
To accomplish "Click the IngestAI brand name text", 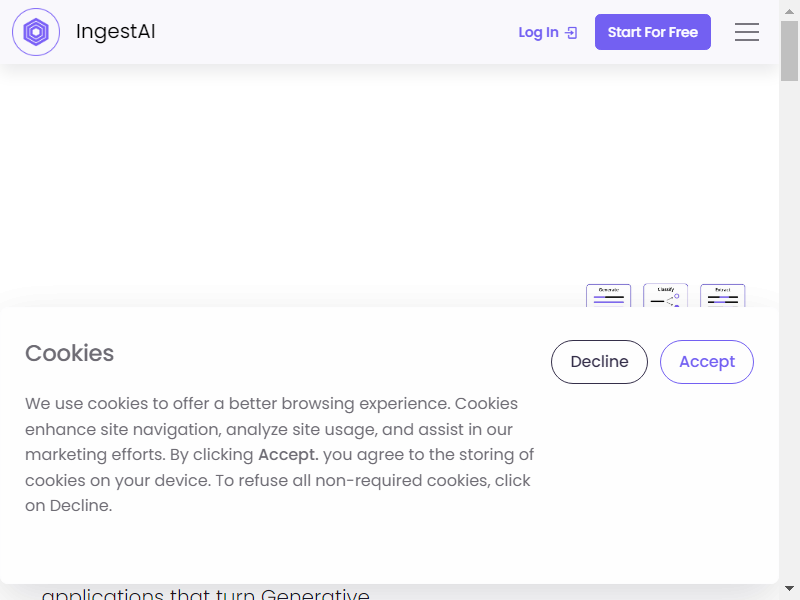I will coord(115,32).
